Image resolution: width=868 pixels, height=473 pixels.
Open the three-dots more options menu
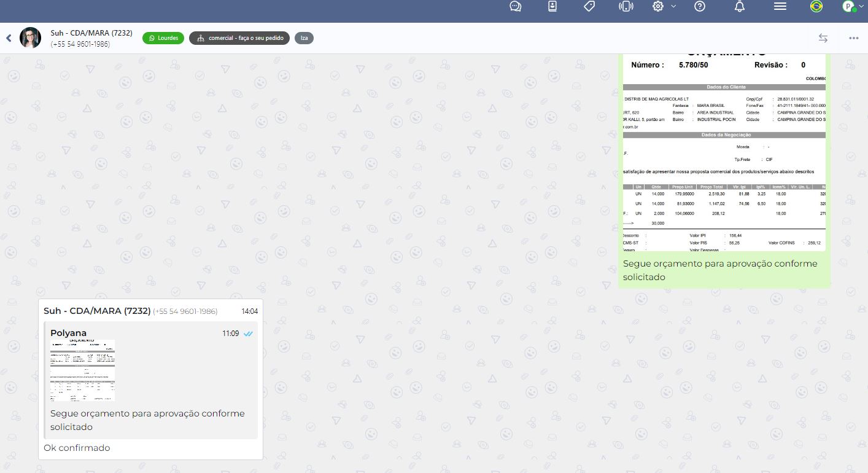[854, 38]
